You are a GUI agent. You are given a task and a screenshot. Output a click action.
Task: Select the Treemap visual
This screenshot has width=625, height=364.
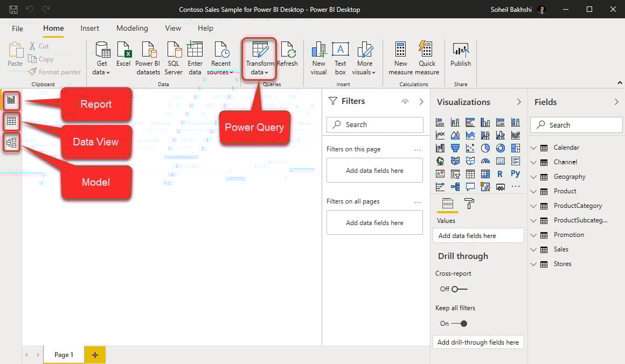tap(516, 148)
